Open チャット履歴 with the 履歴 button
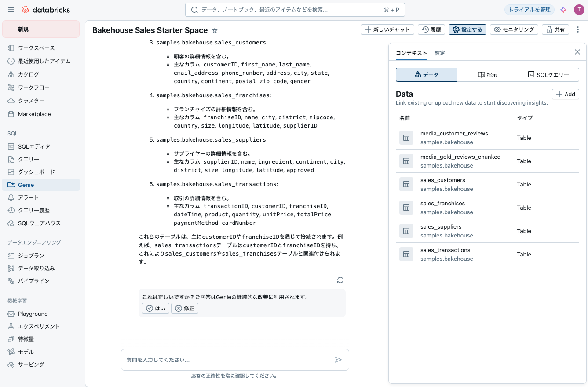 (x=431, y=29)
